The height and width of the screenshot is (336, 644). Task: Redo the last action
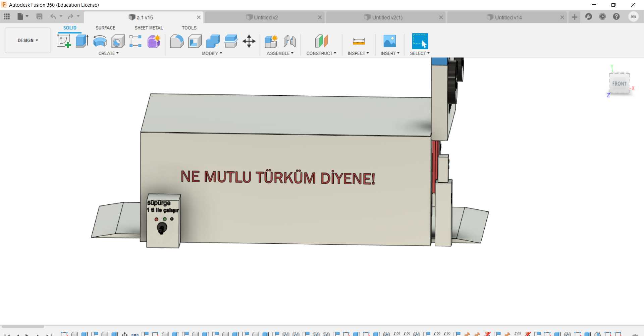(70, 16)
